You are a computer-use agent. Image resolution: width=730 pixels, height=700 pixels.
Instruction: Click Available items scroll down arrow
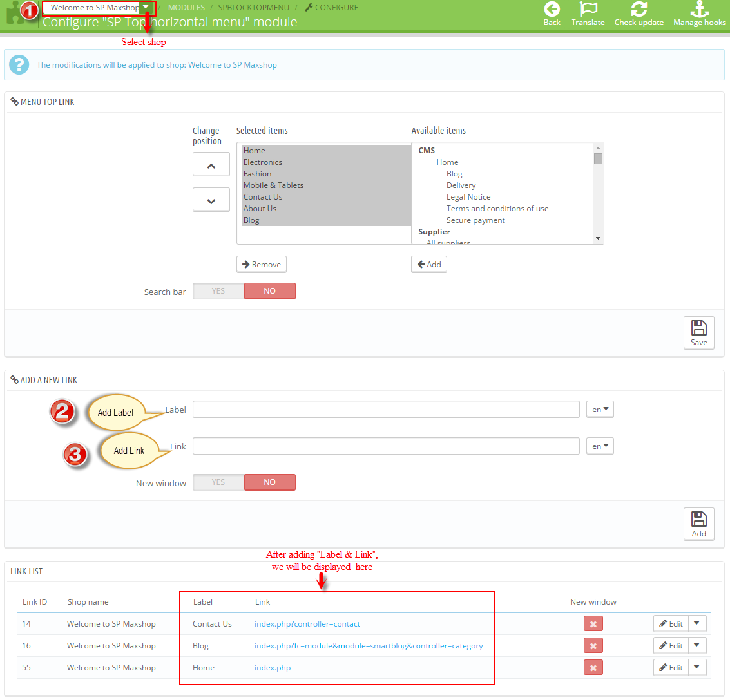click(x=599, y=238)
